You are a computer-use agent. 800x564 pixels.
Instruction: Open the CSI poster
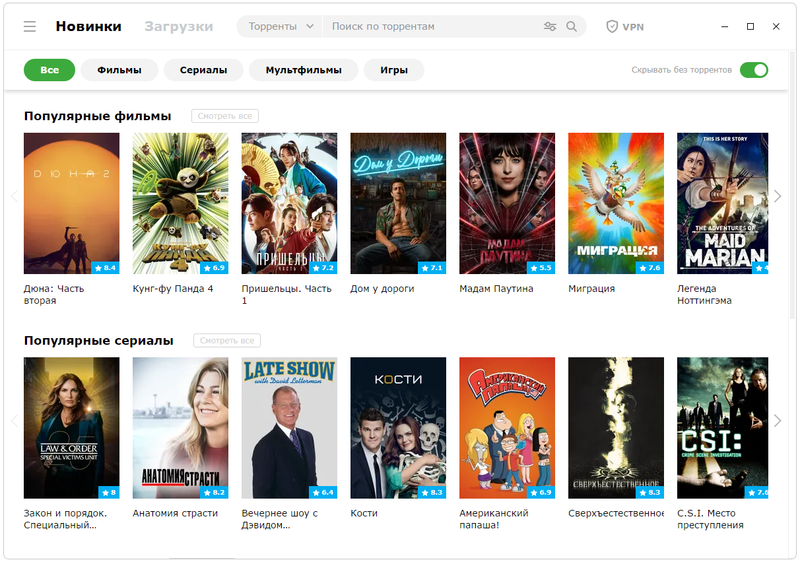(x=722, y=428)
